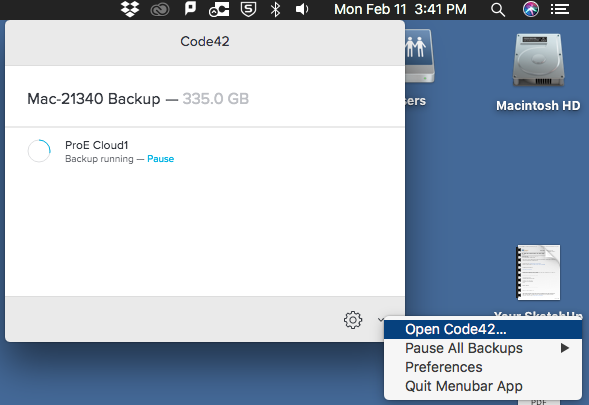The image size is (589, 405).
Task: Open the Dropbox menu bar icon
Action: pyautogui.click(x=130, y=9)
